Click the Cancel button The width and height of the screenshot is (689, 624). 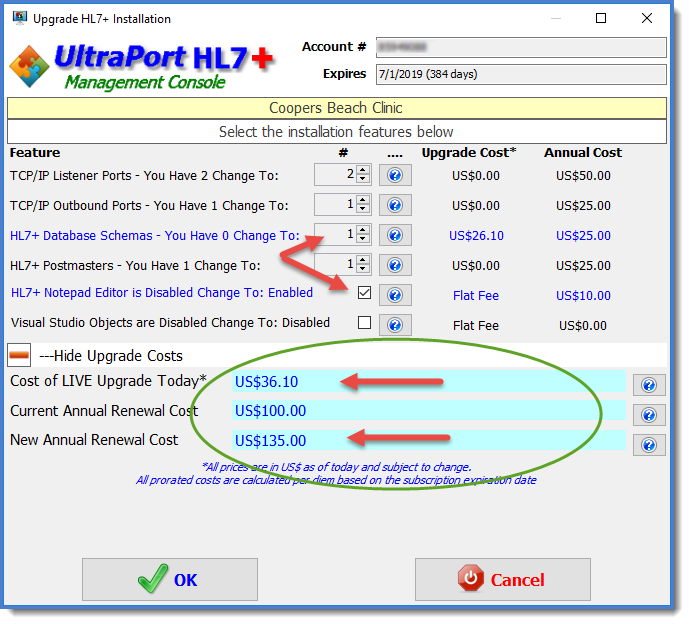[503, 579]
